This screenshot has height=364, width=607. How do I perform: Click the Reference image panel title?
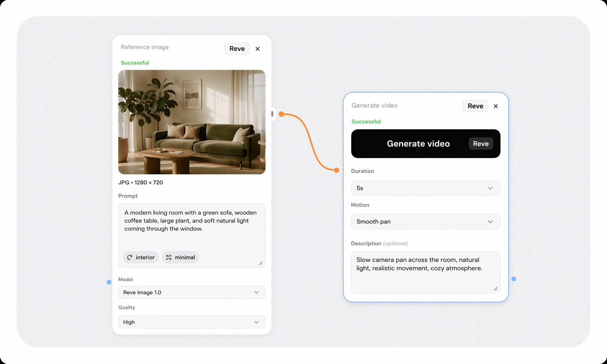145,47
